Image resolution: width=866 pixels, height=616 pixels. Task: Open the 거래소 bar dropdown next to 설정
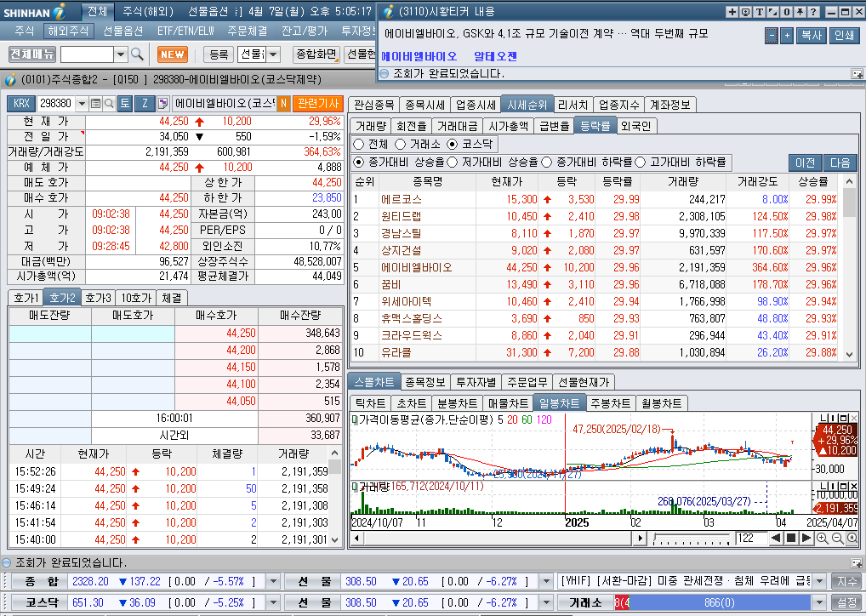pyautogui.click(x=819, y=602)
